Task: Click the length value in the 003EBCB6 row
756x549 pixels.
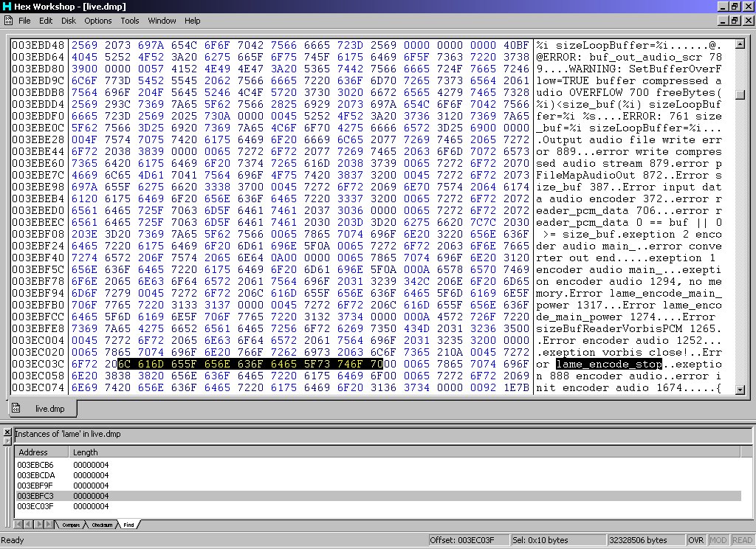Action: pos(91,465)
